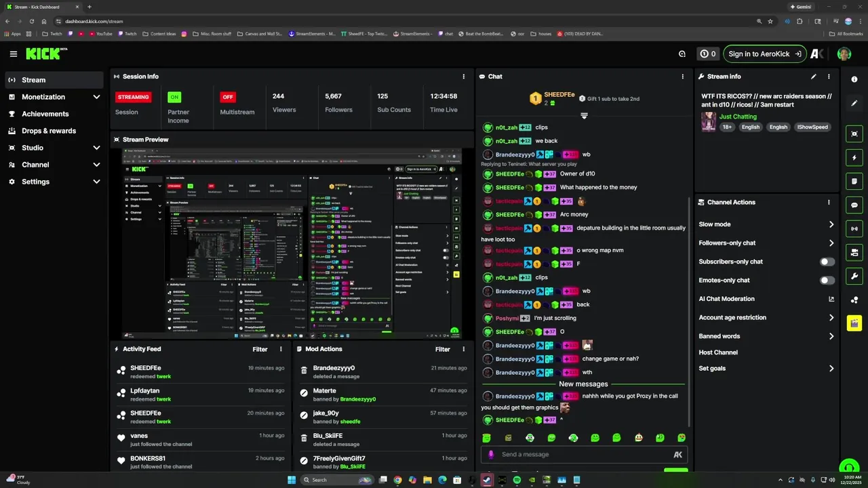
Task: Click the Just Chatting category link
Action: (x=738, y=117)
